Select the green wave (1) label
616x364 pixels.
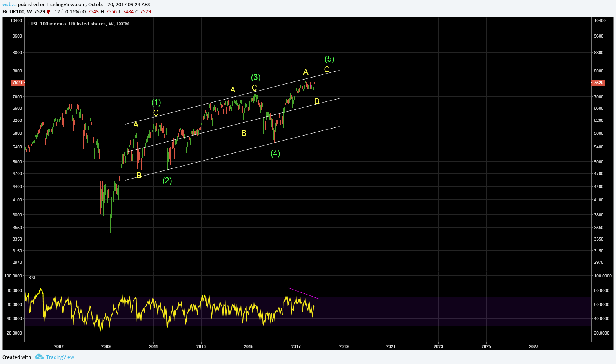click(156, 102)
